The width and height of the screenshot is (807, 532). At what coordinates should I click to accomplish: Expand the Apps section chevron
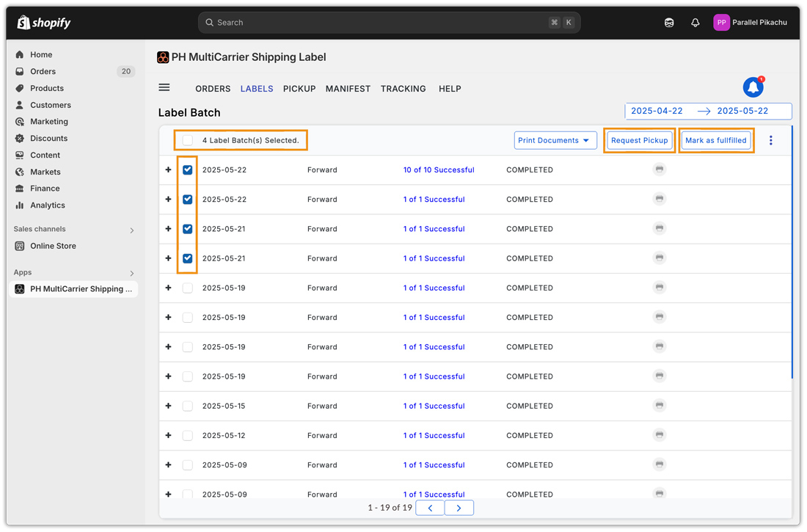click(x=132, y=274)
